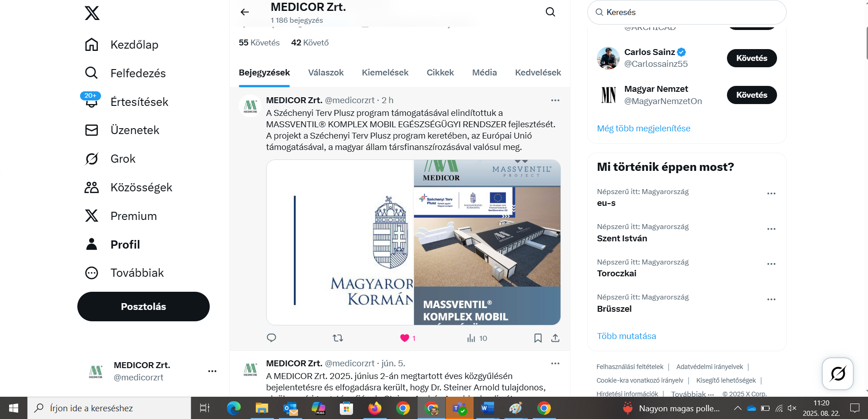Launch Microsoft Edge from taskbar
868x419 pixels.
point(234,408)
